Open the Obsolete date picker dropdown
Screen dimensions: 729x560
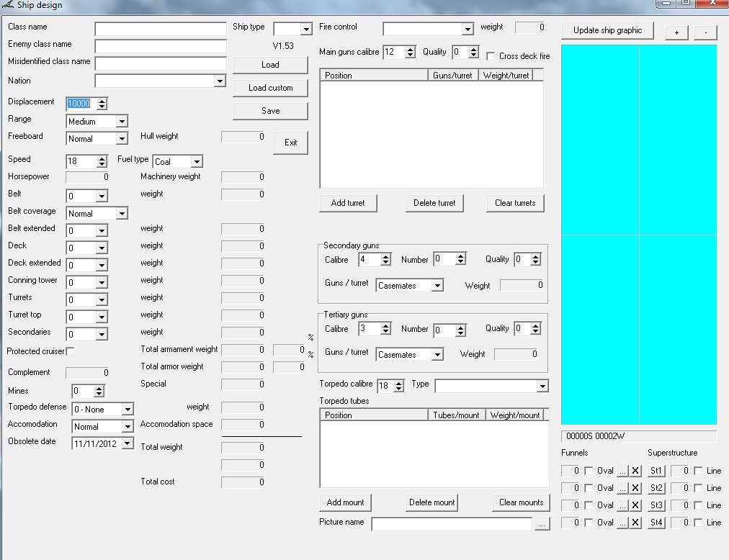[x=128, y=444]
